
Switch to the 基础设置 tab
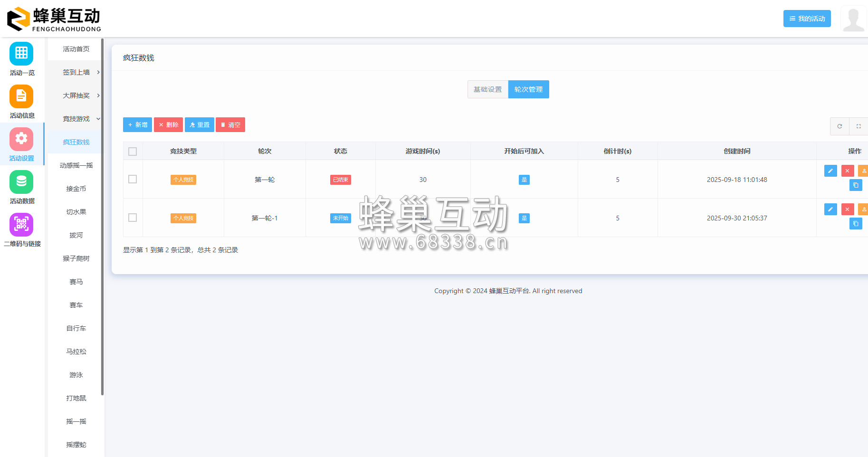click(487, 89)
